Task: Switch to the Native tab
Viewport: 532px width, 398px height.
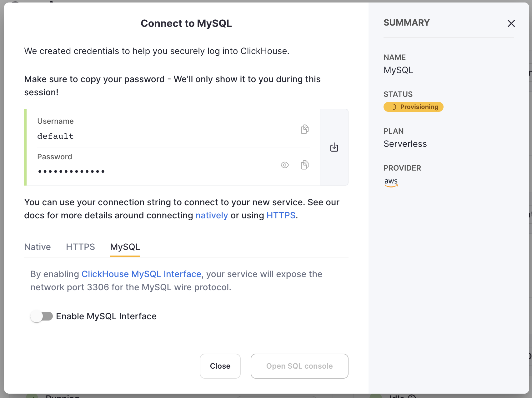Action: tap(38, 247)
